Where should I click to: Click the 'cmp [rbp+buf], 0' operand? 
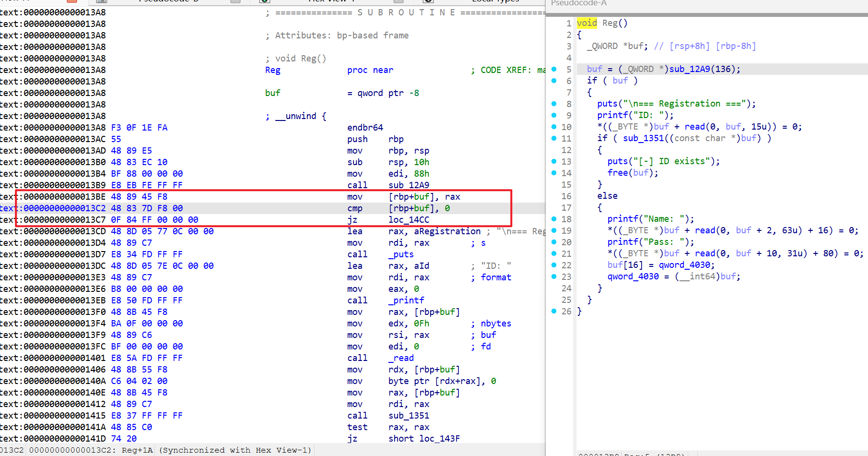tap(419, 208)
